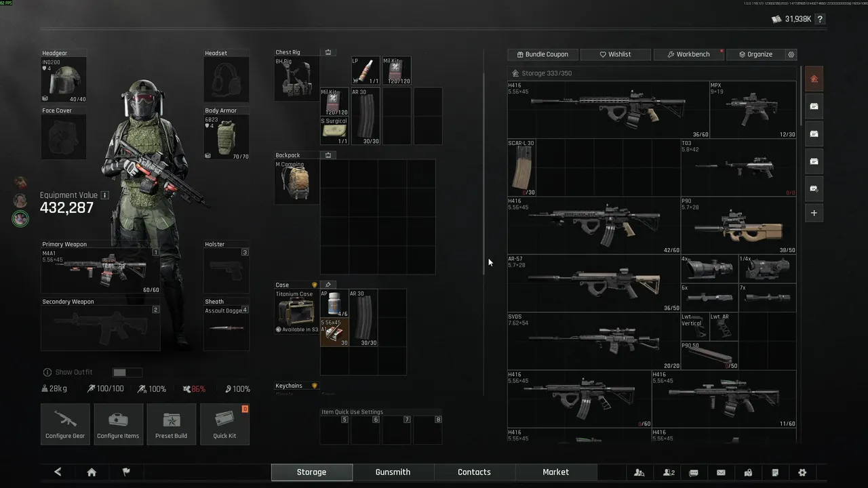Viewport: 868px width, 488px height.
Task: Open the home icon in bottom bar
Action: click(x=92, y=472)
